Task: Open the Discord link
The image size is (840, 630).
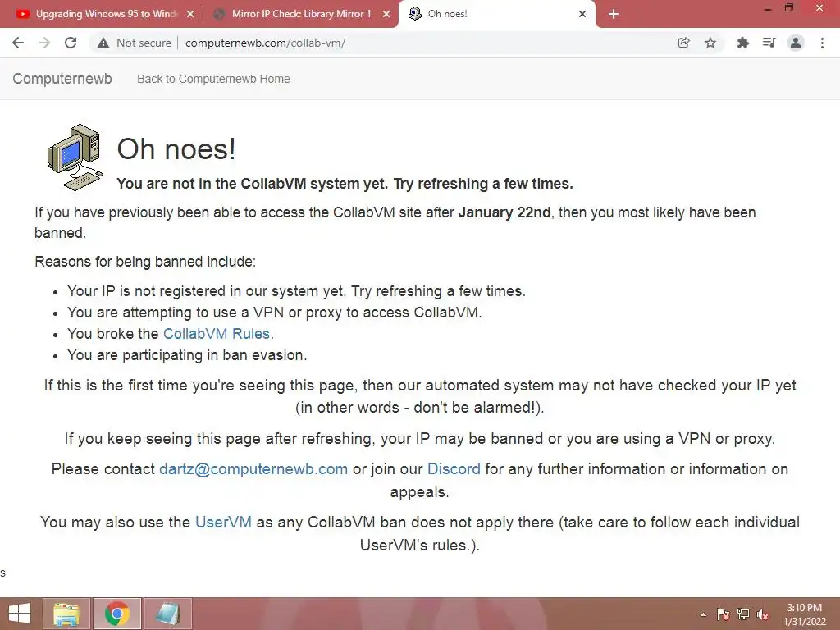Action: pyautogui.click(x=454, y=469)
